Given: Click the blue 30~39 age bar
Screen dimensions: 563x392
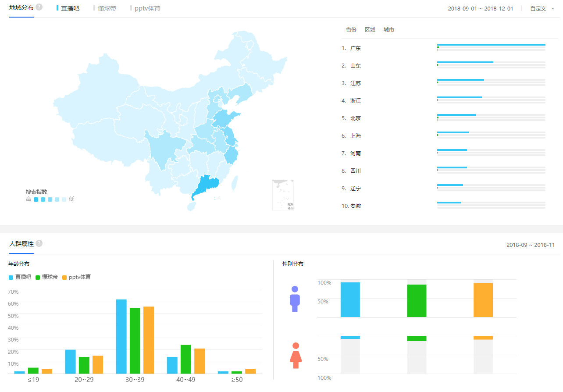Looking at the screenshot, I should click(x=121, y=336).
